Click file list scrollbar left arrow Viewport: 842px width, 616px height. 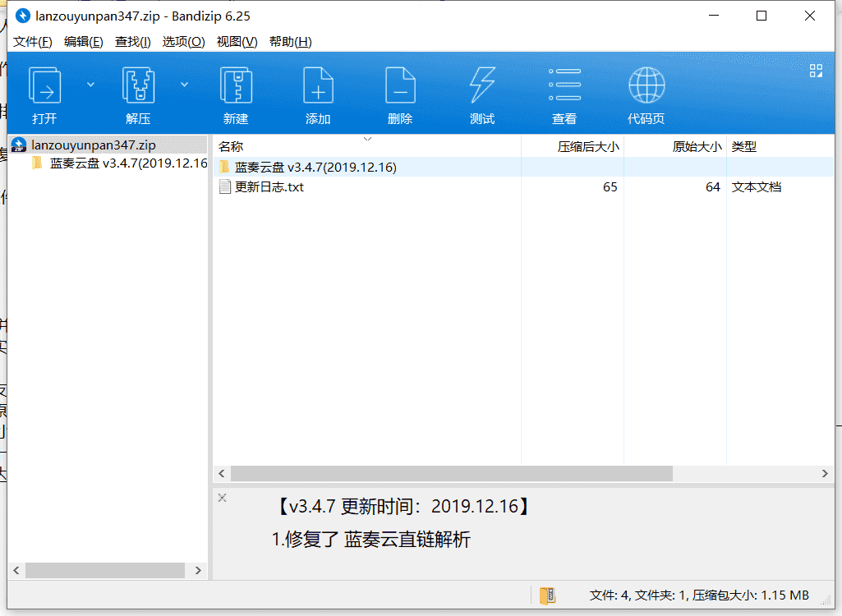tap(221, 473)
